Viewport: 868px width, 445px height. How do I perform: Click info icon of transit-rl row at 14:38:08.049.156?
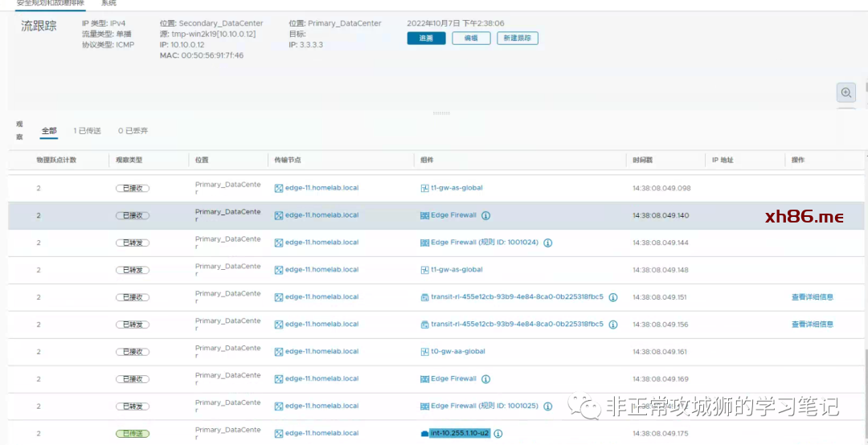pos(612,325)
